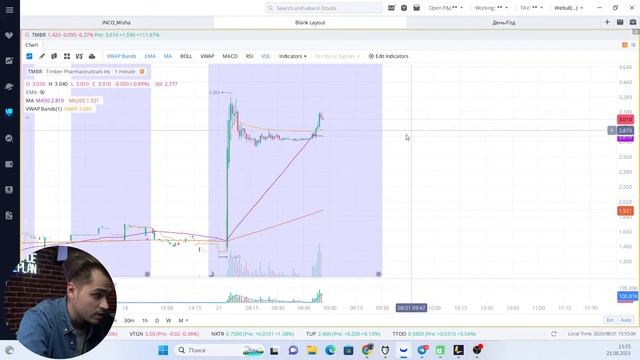
Task: Select the highlighted Stocks icon in sidebar
Action: point(9,112)
